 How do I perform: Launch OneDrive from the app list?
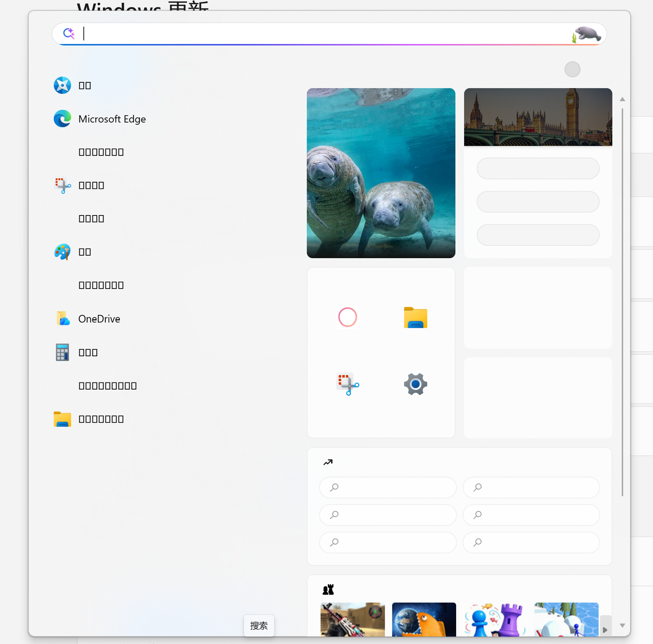coord(87,319)
